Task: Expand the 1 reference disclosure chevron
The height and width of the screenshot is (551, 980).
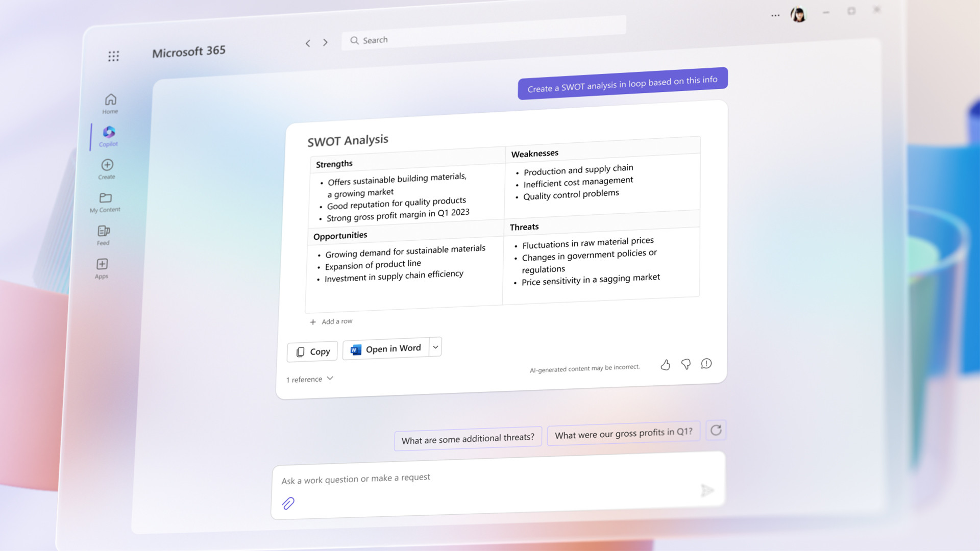Action: pos(330,378)
